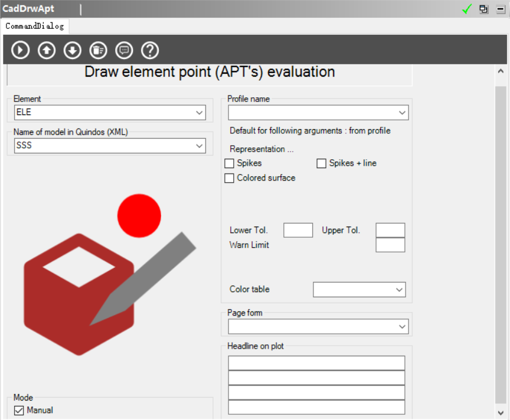The height and width of the screenshot is (420, 510).
Task: Click the delete/trash document icon
Action: [98, 50]
